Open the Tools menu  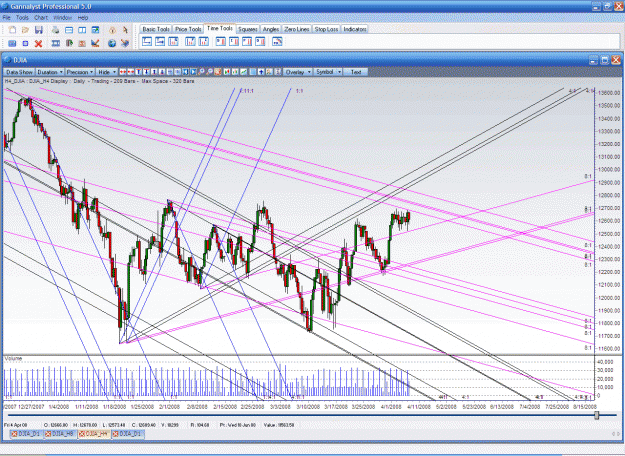(22, 18)
